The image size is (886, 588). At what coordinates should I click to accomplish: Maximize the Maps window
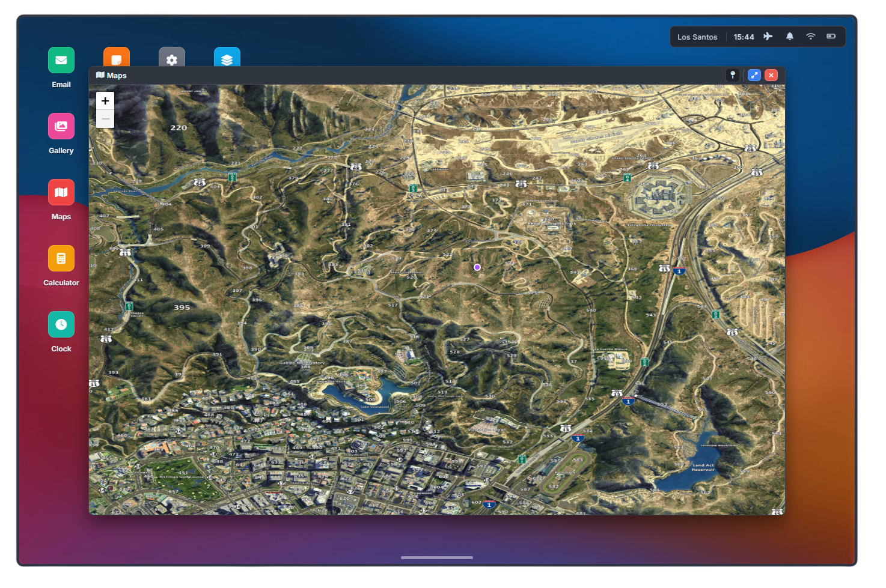pos(754,75)
